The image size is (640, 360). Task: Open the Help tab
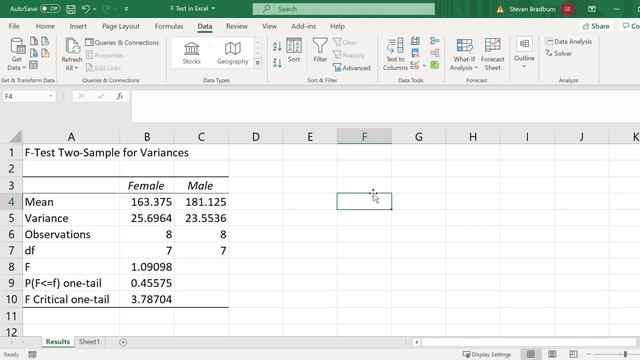click(x=337, y=26)
